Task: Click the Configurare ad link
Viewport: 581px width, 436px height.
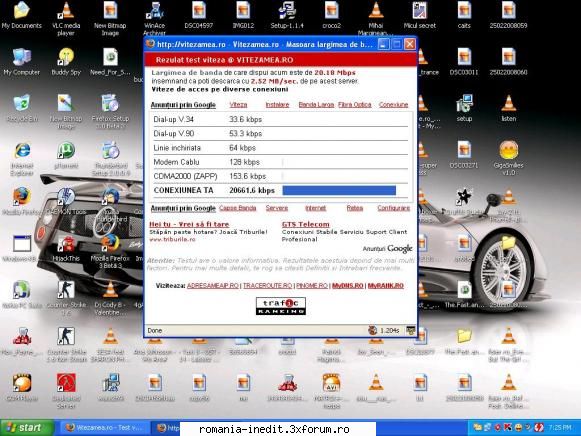Action: point(394,208)
